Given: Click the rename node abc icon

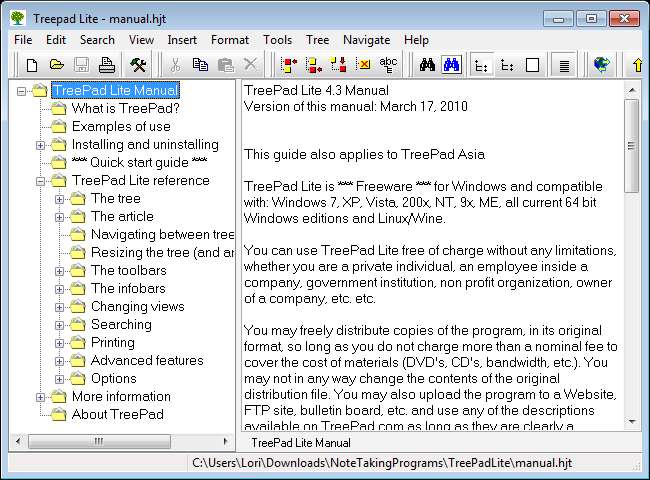Looking at the screenshot, I should coord(388,65).
